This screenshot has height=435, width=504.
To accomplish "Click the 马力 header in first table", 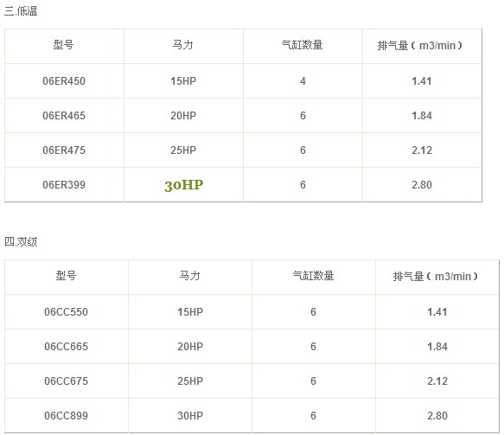I will pyautogui.click(x=183, y=45).
